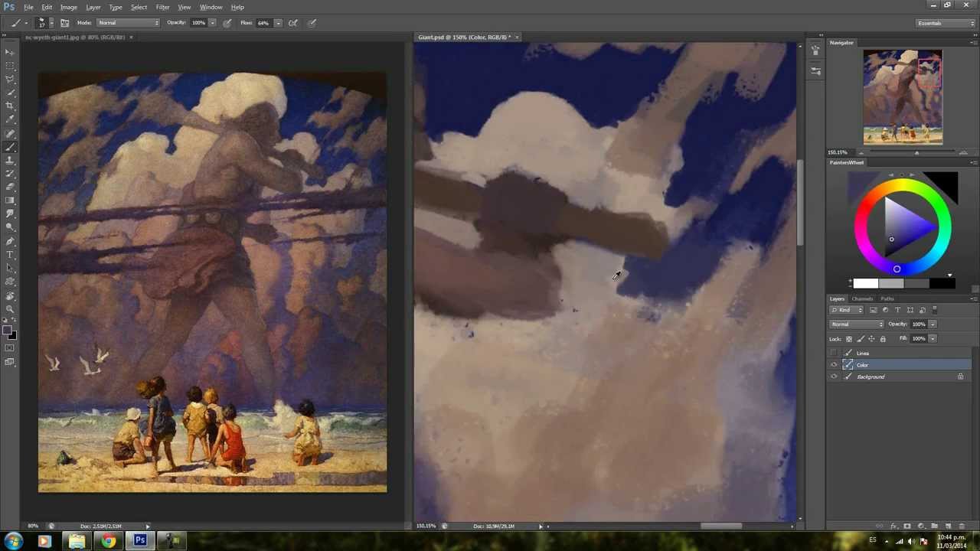Select the Brush tool in toolbox

tap(10, 147)
